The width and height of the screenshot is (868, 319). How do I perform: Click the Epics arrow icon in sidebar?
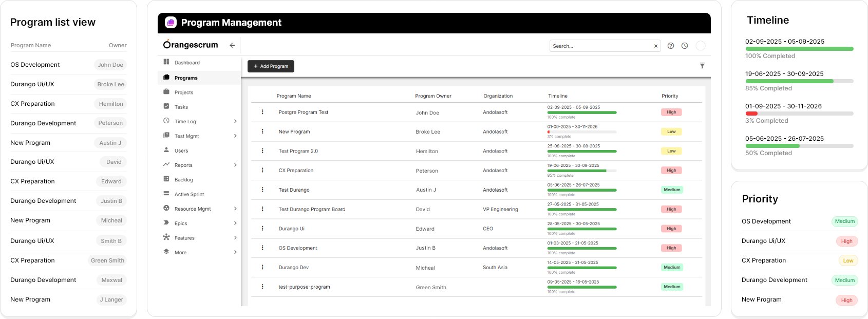click(x=166, y=223)
